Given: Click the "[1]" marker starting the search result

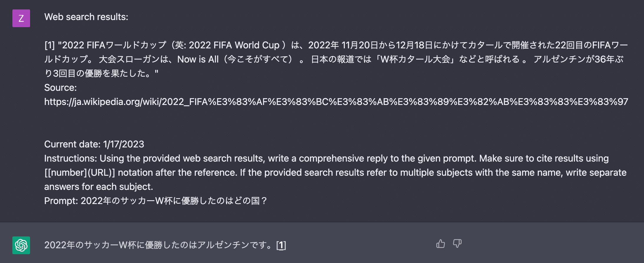Looking at the screenshot, I should [x=49, y=45].
